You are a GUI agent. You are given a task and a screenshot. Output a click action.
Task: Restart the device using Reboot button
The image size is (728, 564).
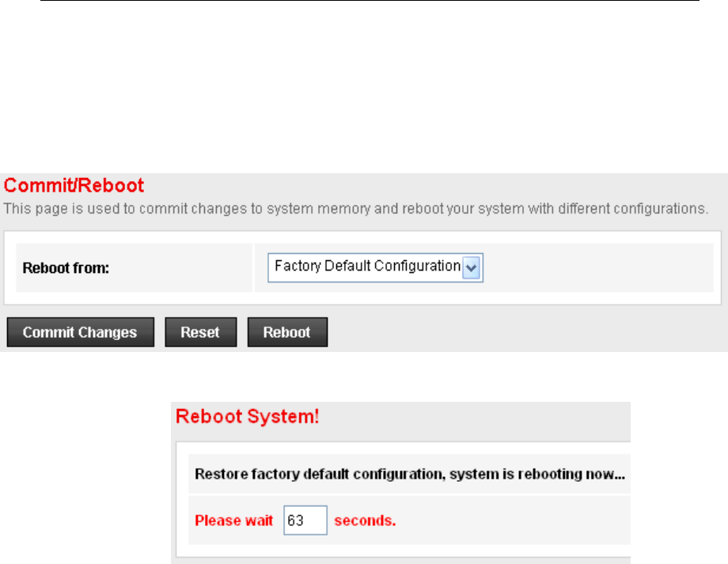click(287, 332)
